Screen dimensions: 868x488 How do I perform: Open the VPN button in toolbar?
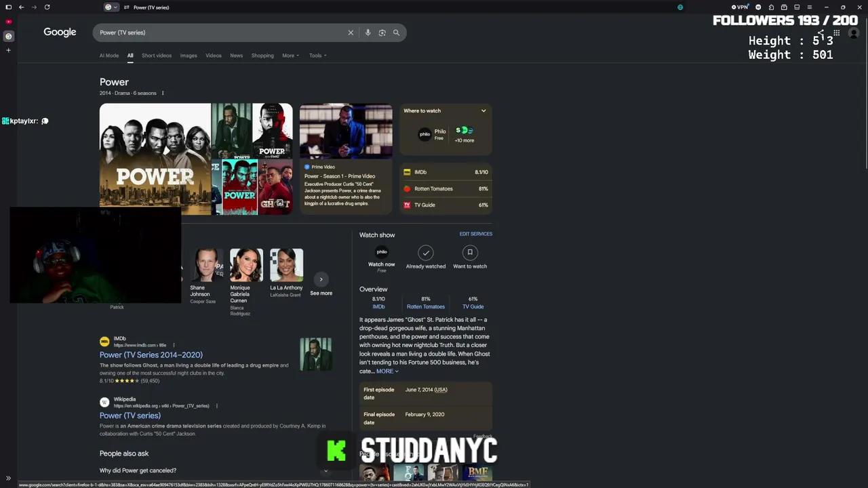pyautogui.click(x=740, y=7)
